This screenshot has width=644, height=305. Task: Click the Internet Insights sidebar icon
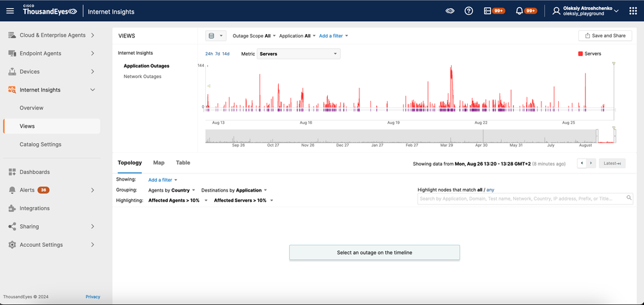click(12, 90)
